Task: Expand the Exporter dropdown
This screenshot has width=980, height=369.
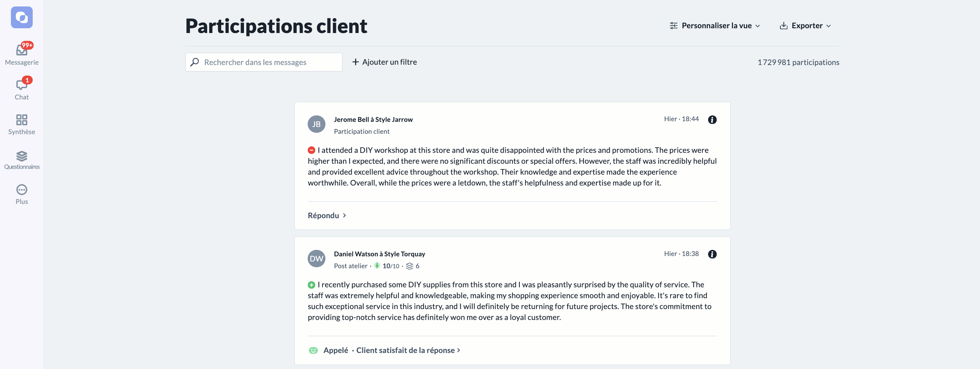Action: coord(805,26)
